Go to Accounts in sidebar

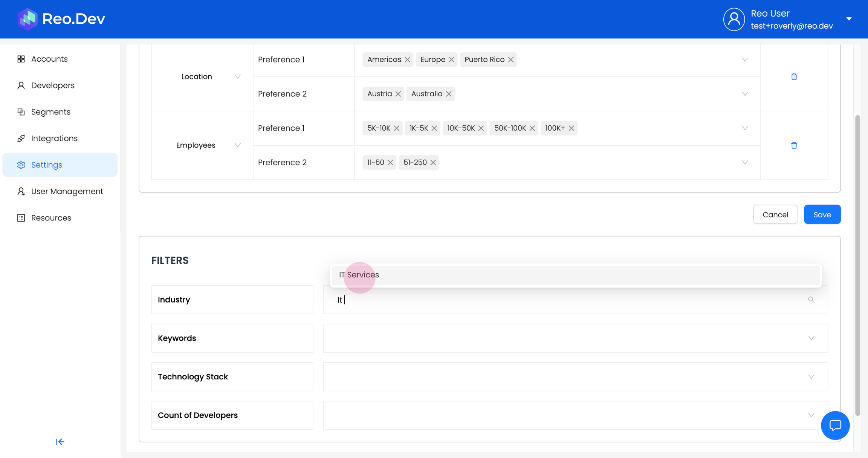point(49,59)
